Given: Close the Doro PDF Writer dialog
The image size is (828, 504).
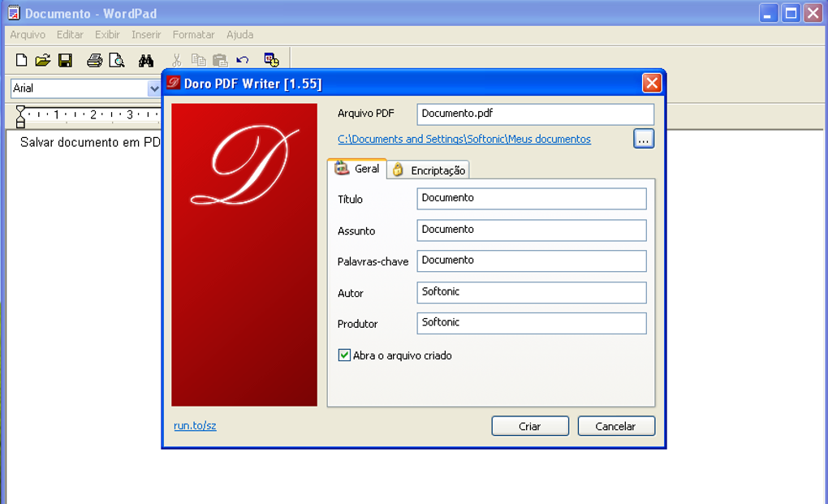Looking at the screenshot, I should coord(652,83).
